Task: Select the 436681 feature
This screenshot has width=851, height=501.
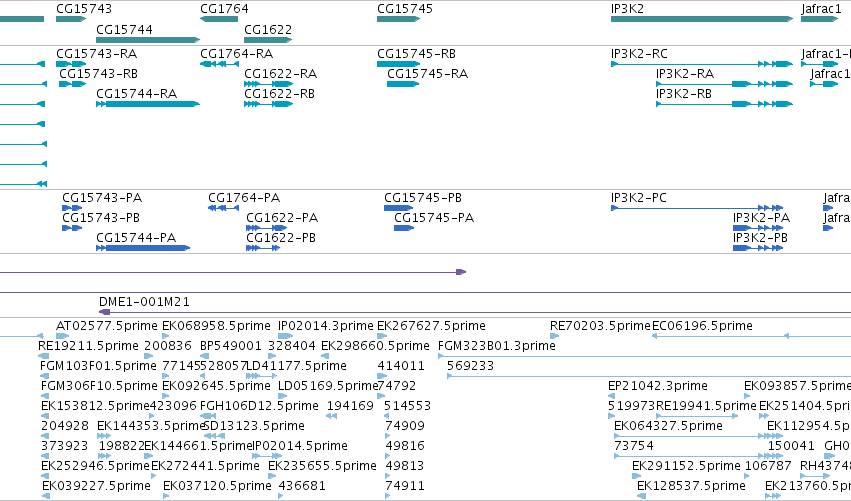Action: [281, 496]
